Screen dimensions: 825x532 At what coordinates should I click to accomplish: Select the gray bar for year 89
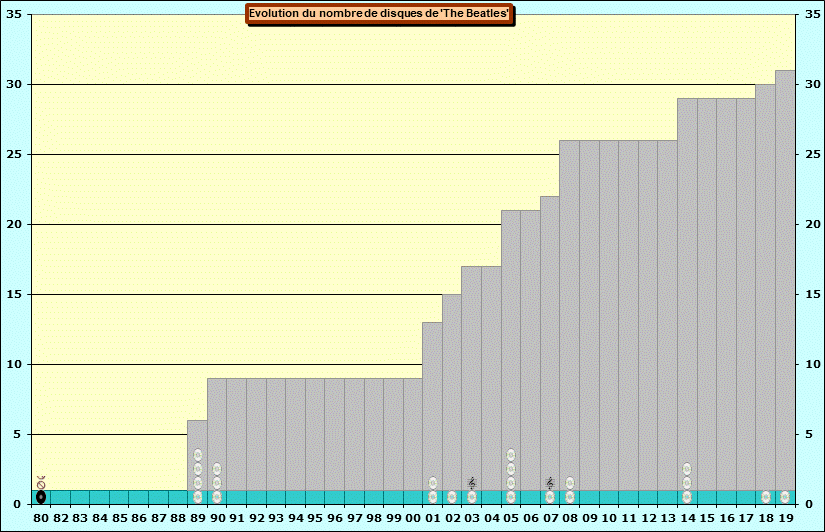coord(198,455)
